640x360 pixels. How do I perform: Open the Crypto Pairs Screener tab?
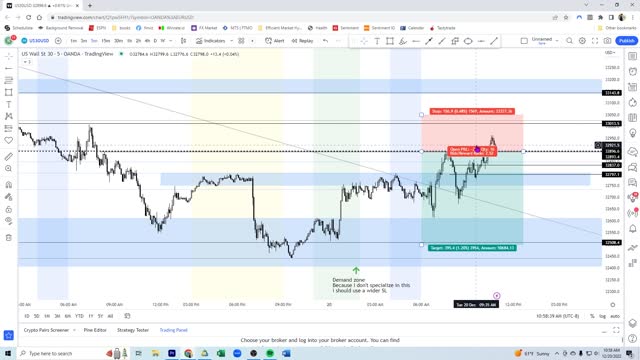coord(46,330)
